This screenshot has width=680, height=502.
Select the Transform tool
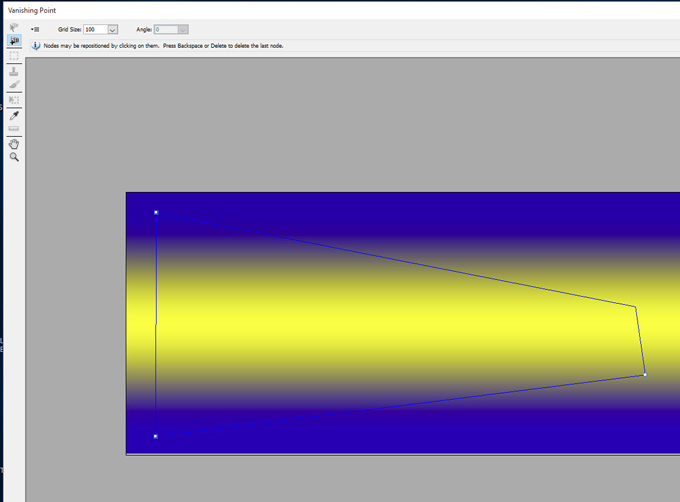[x=14, y=100]
